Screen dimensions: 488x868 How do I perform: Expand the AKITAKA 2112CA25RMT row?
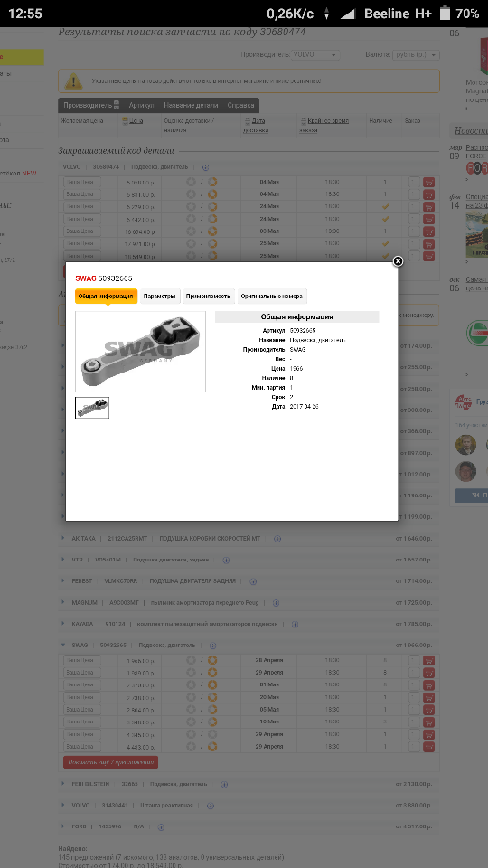(63, 538)
